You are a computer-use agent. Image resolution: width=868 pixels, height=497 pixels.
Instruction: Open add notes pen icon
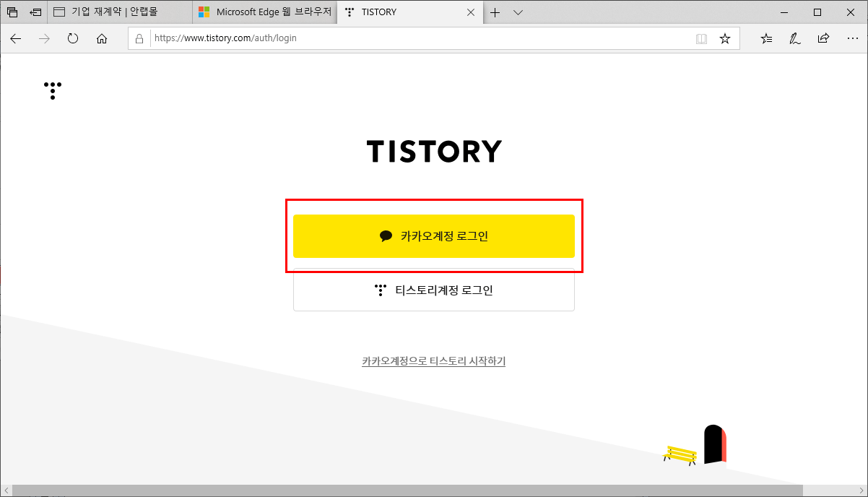click(794, 38)
